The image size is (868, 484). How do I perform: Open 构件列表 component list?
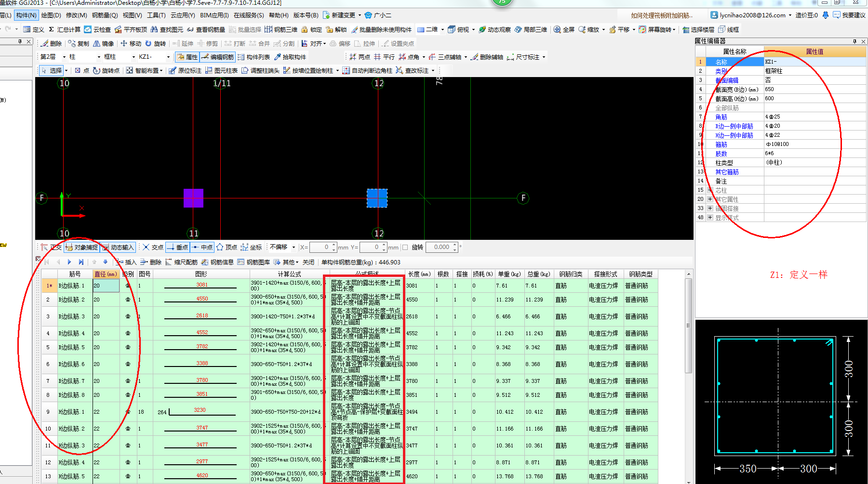point(254,57)
